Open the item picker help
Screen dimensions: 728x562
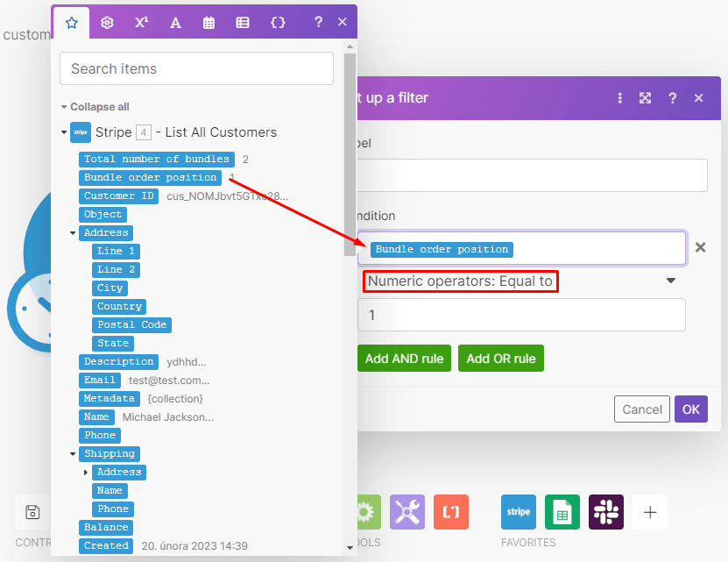point(317,22)
